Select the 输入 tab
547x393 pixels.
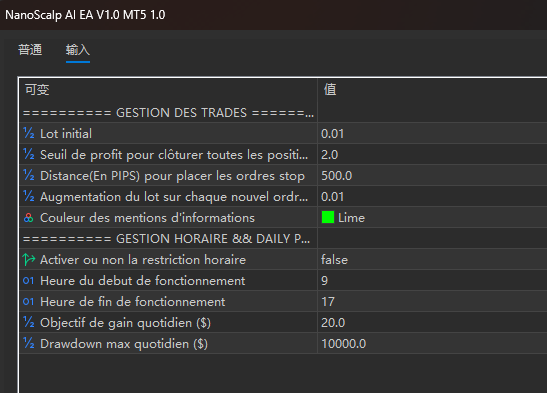click(x=78, y=50)
